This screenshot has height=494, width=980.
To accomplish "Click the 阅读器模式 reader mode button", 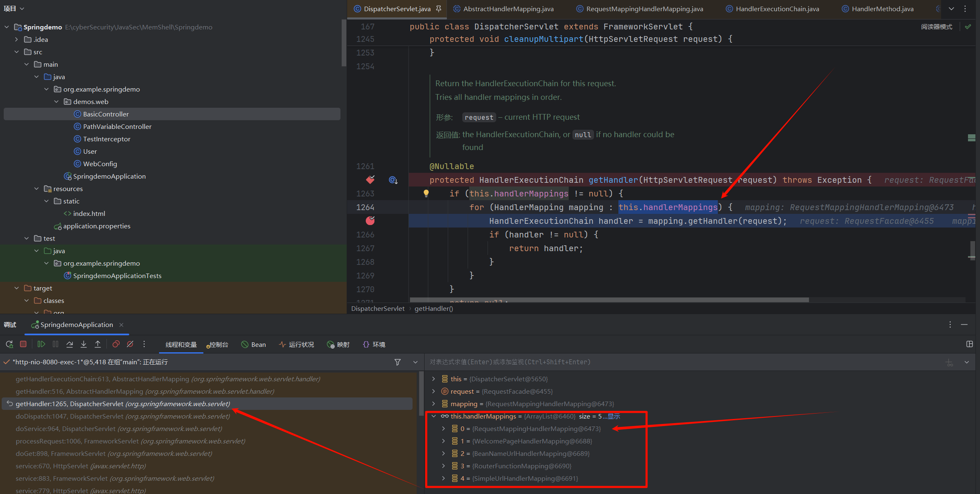I will point(936,27).
